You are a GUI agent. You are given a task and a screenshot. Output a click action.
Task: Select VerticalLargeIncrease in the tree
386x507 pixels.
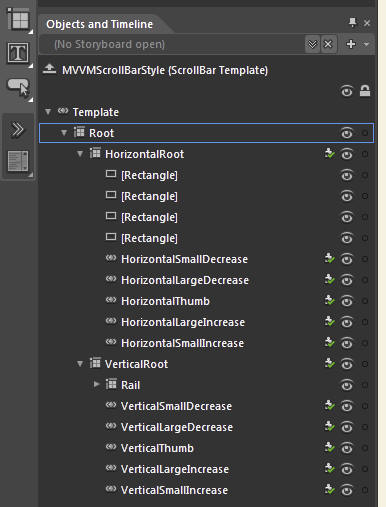click(175, 469)
